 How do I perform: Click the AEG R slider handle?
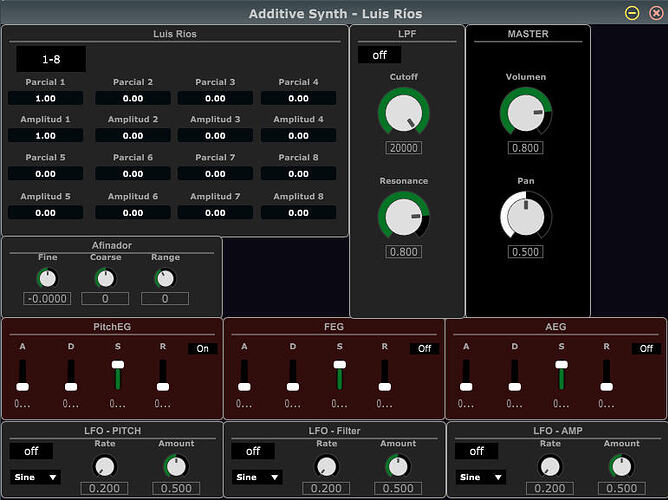coord(607,387)
